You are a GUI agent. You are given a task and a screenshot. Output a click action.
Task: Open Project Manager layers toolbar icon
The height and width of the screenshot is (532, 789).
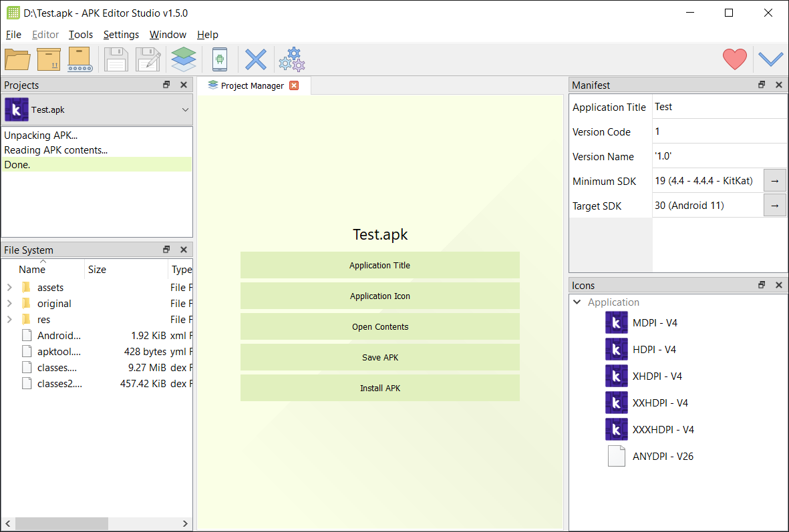184,59
